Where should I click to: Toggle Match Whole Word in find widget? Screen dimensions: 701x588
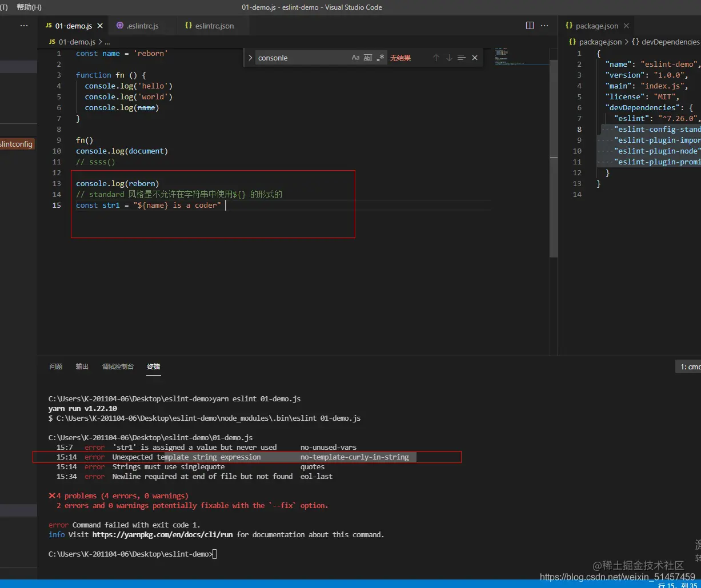tap(368, 58)
